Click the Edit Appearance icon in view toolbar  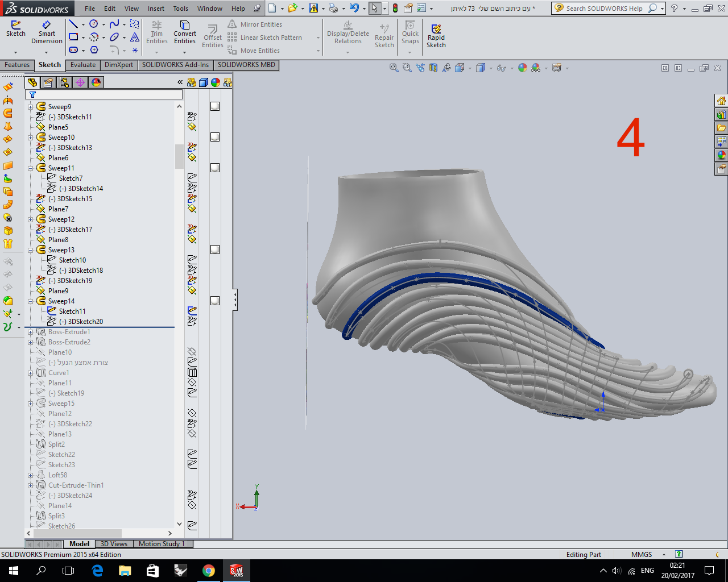tap(522, 68)
